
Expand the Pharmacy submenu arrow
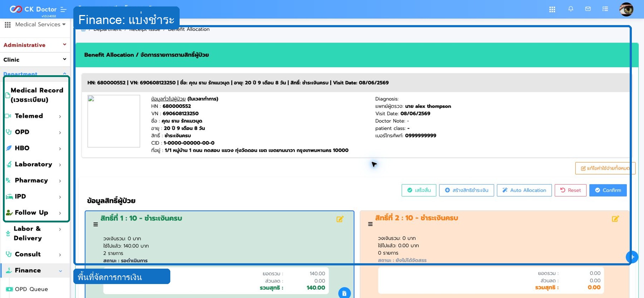pyautogui.click(x=60, y=181)
